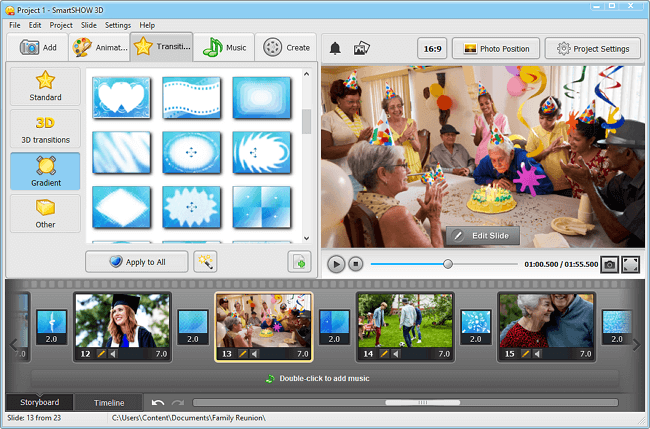Click the Double-click to add music bar
650x429 pixels.
[325, 378]
